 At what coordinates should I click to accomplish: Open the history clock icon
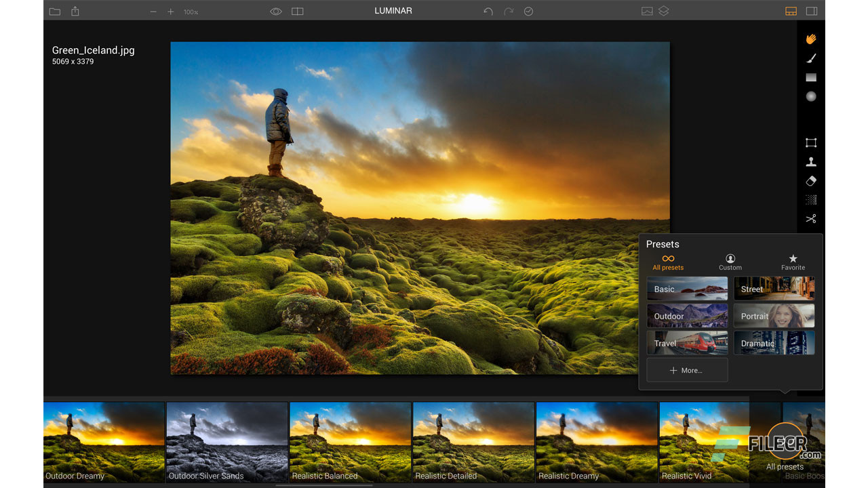click(528, 12)
